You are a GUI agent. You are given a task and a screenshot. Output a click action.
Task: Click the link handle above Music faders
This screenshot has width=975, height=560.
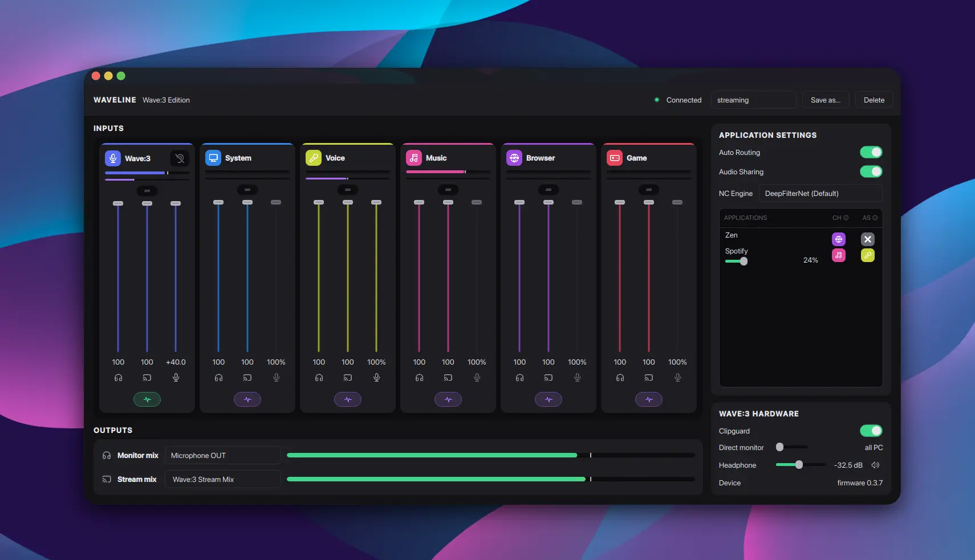click(448, 190)
